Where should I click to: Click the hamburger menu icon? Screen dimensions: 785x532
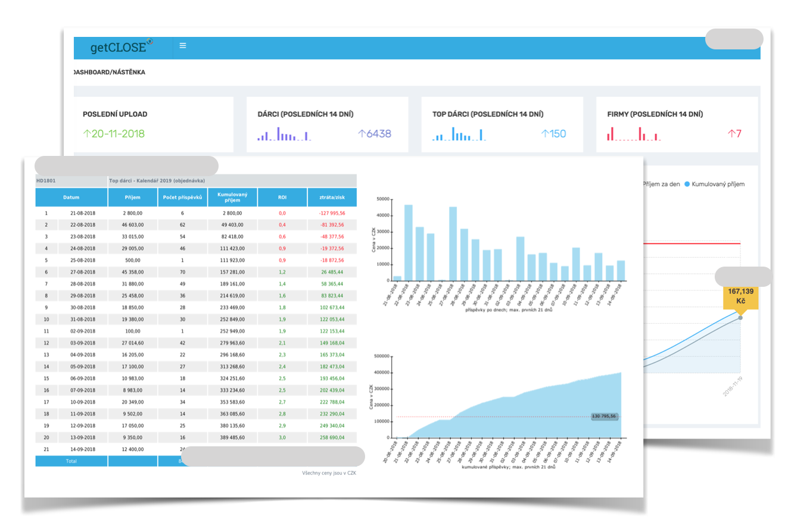[x=183, y=45]
